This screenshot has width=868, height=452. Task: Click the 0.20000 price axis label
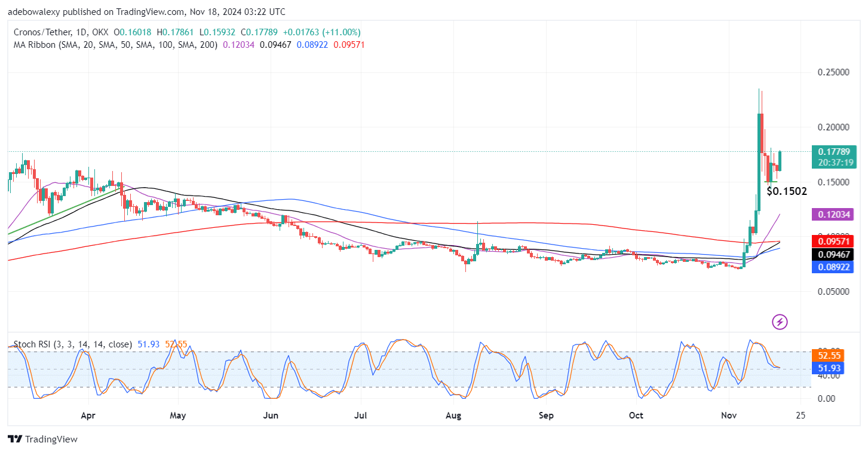(832, 127)
